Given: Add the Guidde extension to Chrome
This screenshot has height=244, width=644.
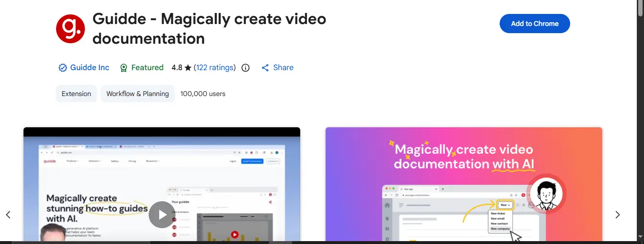Looking at the screenshot, I should point(535,24).
